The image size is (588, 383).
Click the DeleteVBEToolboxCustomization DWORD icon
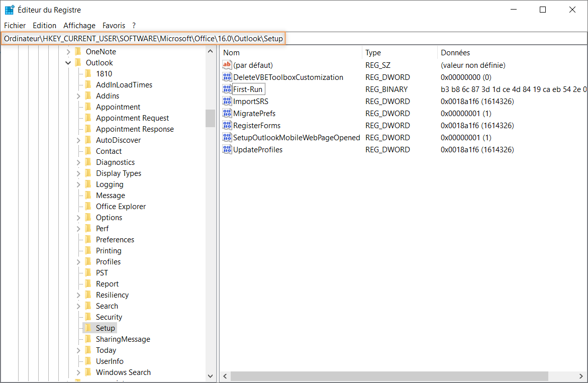(227, 77)
